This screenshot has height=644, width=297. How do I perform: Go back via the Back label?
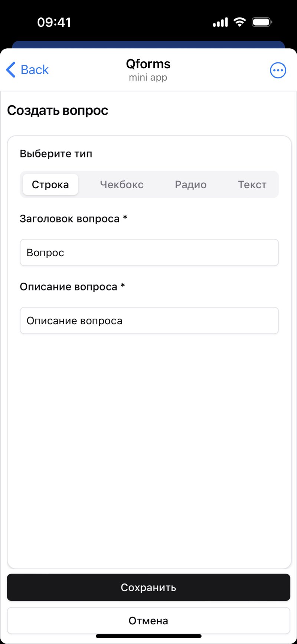tap(35, 70)
